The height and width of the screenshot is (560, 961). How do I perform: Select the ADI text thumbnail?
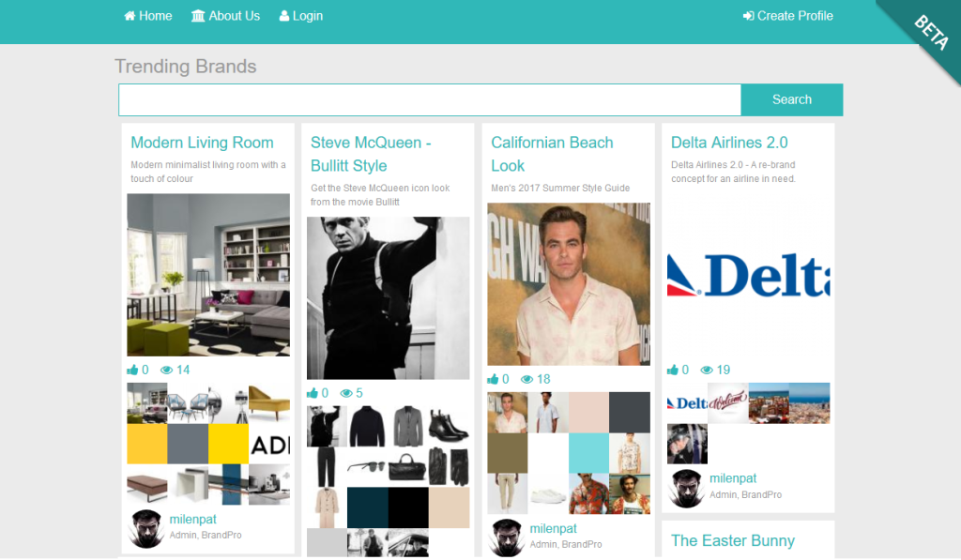(x=269, y=445)
